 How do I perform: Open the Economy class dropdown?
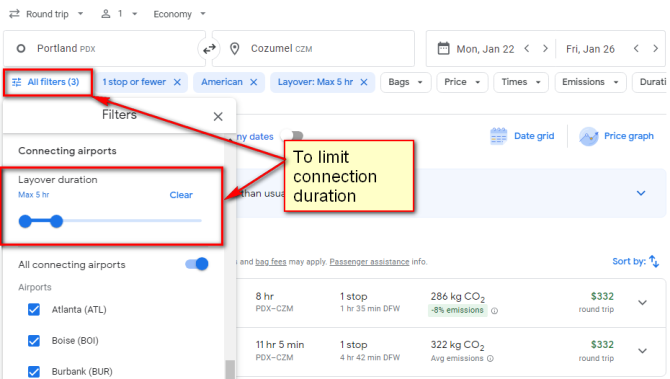[179, 14]
